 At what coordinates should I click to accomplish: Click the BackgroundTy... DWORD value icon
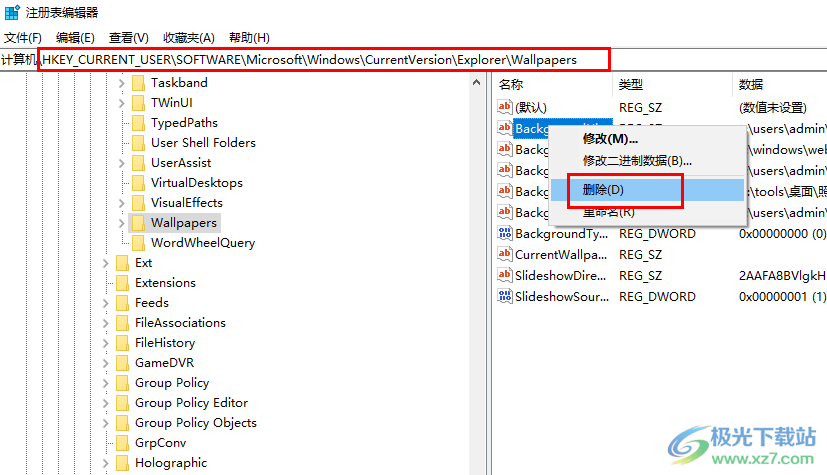[504, 233]
